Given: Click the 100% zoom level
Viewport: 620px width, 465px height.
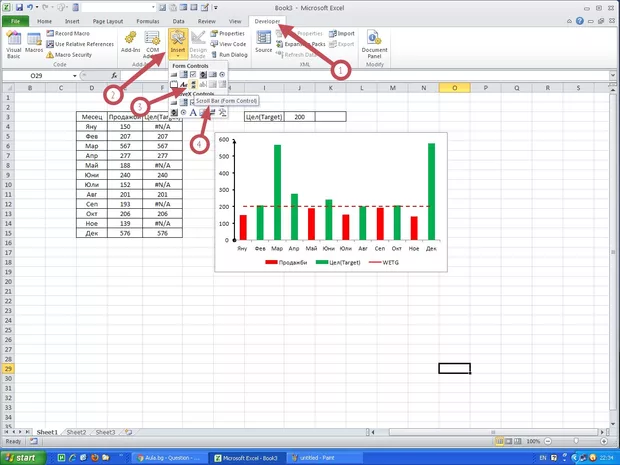Looking at the screenshot, I should point(533,441).
